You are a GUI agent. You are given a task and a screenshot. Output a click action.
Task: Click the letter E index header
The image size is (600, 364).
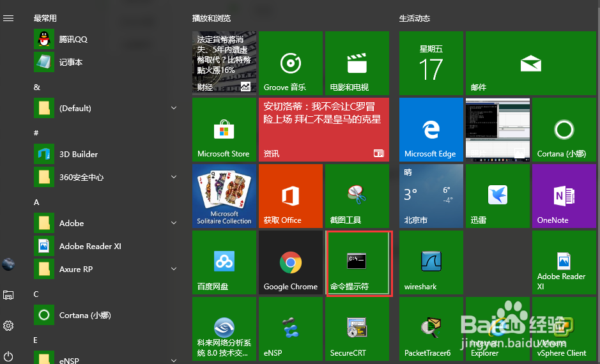(x=36, y=340)
